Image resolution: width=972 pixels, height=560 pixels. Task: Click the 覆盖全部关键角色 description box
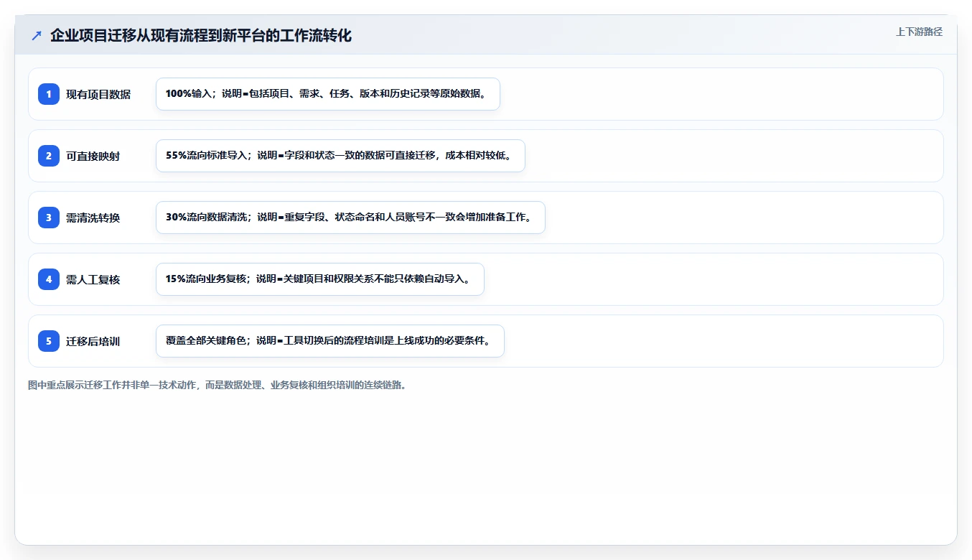(x=330, y=341)
